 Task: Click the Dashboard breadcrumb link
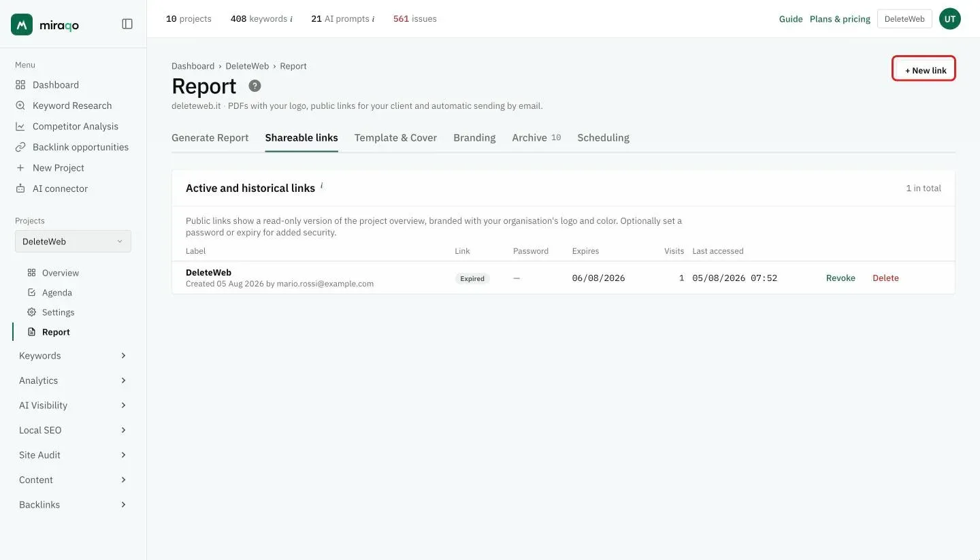coord(193,66)
